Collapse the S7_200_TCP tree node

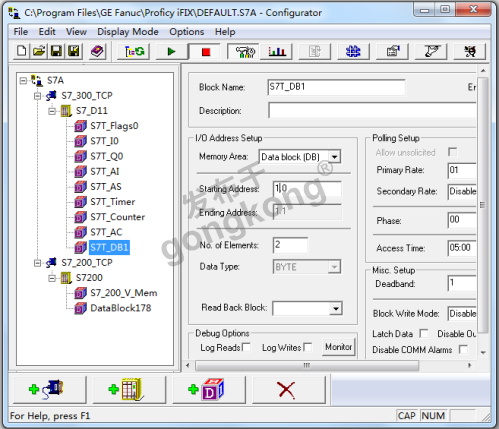(x=37, y=263)
